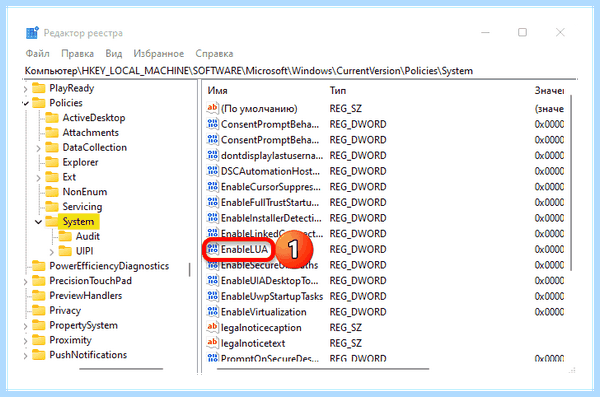
Task: Select the EnableVirtualization value name
Action: (264, 312)
